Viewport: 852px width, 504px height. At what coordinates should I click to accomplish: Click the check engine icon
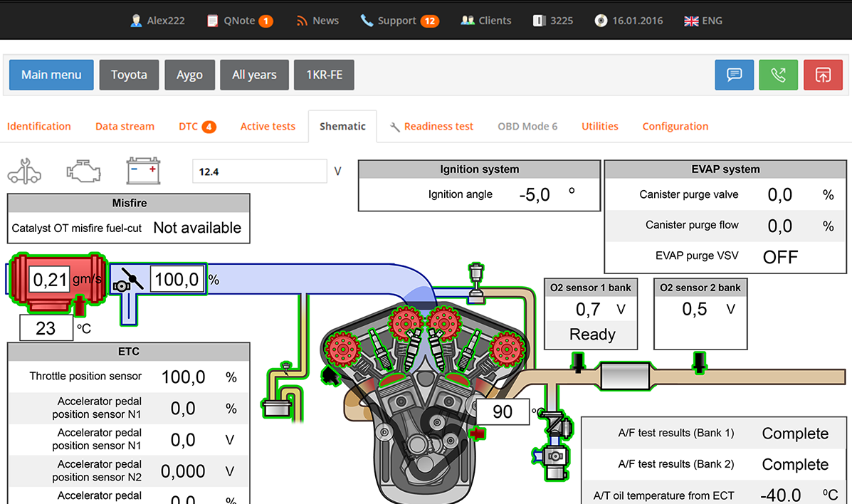83,172
